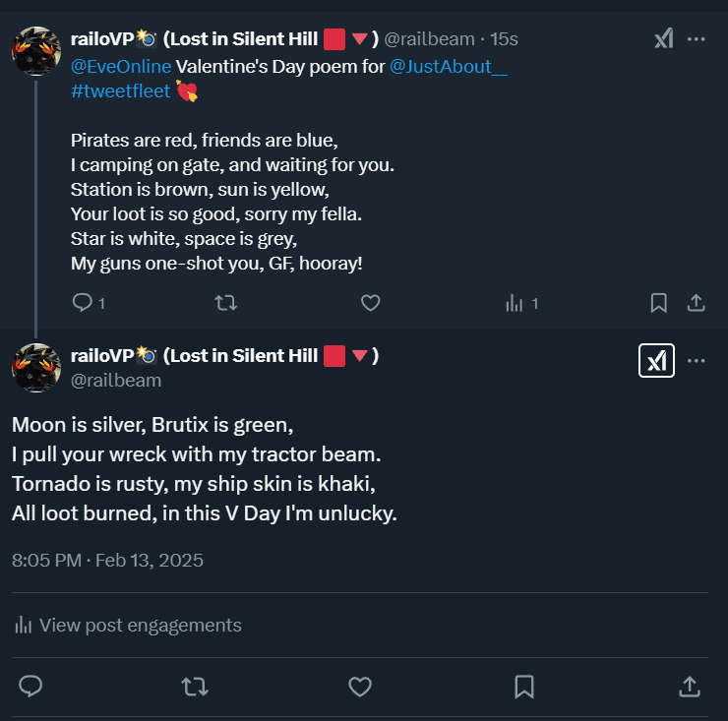Repost the main tweet at bottom
This screenshot has height=721, width=728.
pyautogui.click(x=196, y=686)
